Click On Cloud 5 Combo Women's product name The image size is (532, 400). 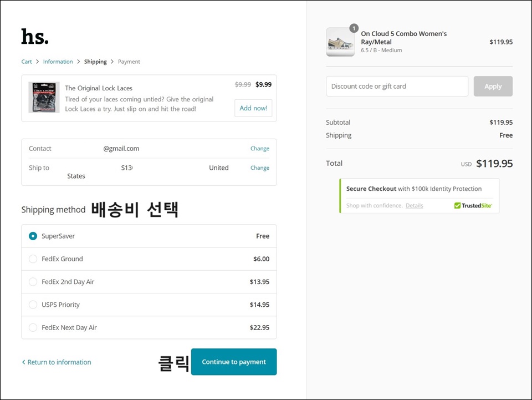[404, 38]
